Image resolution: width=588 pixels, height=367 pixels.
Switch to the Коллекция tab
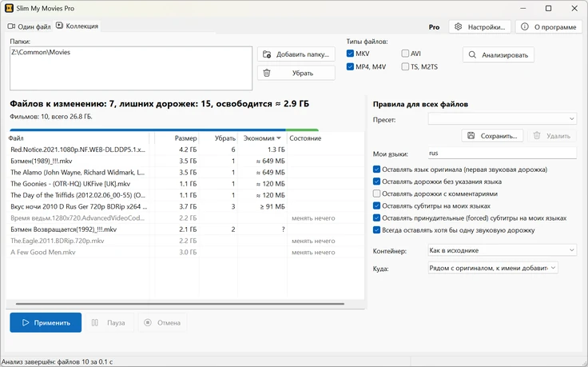coord(77,26)
